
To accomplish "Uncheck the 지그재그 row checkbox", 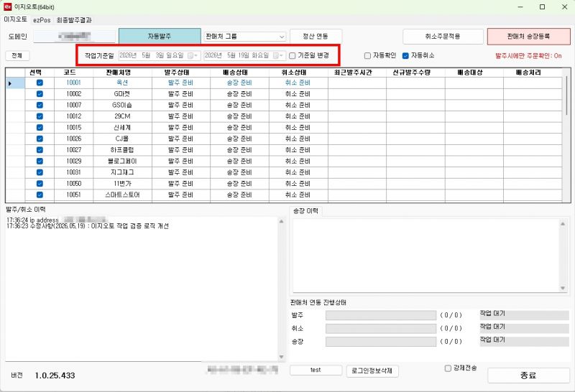I will click(x=40, y=172).
